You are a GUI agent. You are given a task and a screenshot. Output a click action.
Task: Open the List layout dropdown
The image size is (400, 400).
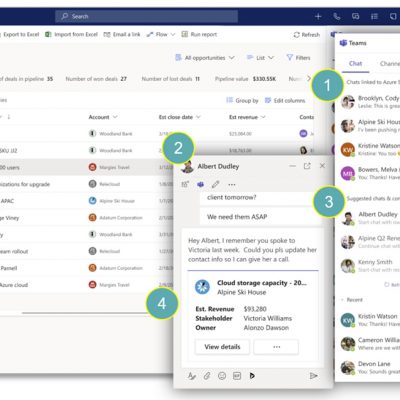pos(260,58)
